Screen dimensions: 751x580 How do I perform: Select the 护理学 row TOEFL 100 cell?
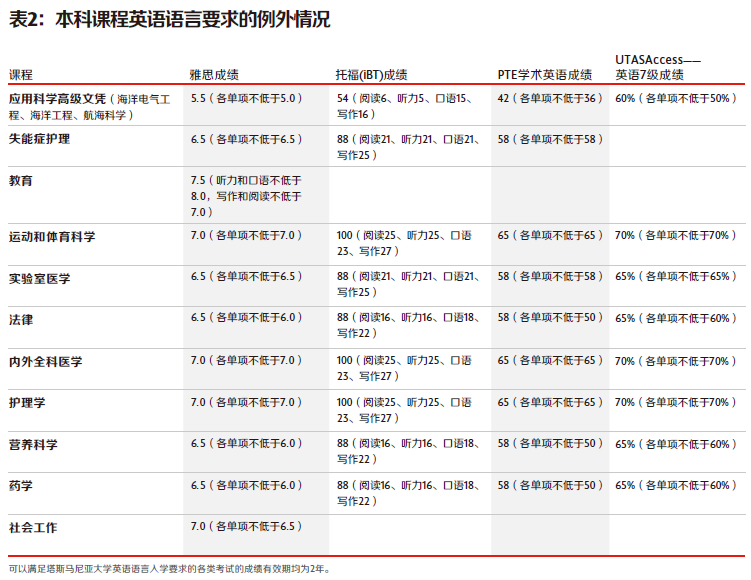(404, 409)
